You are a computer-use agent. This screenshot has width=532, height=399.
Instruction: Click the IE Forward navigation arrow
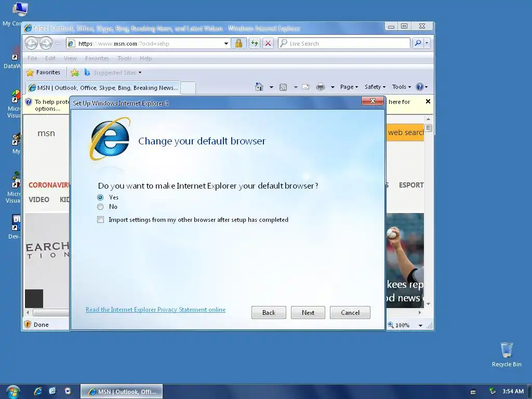[46, 43]
